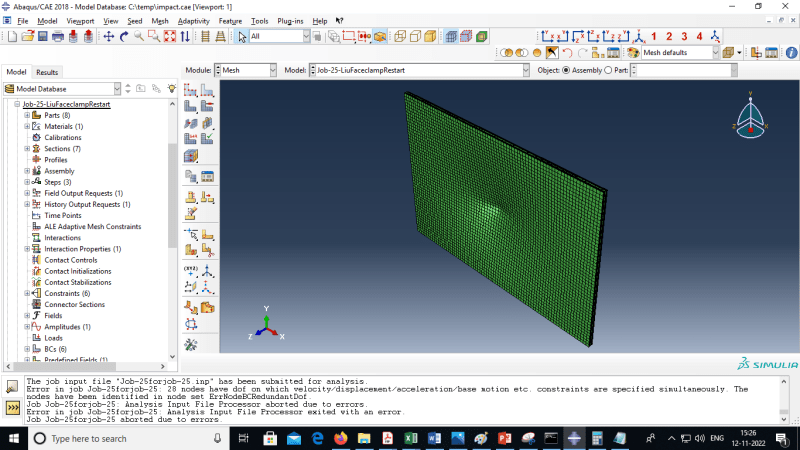Toggle mesh visibility green cube icon

482,36
